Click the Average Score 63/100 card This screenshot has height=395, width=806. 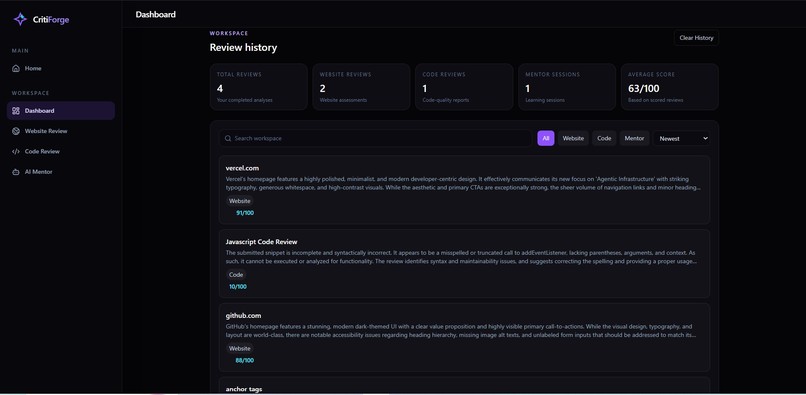click(670, 87)
